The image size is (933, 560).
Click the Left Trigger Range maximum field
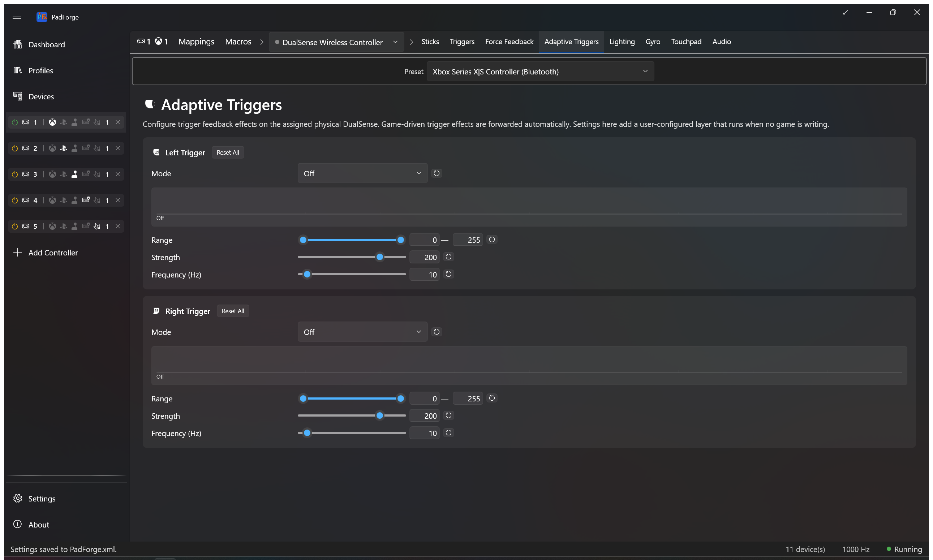point(468,240)
